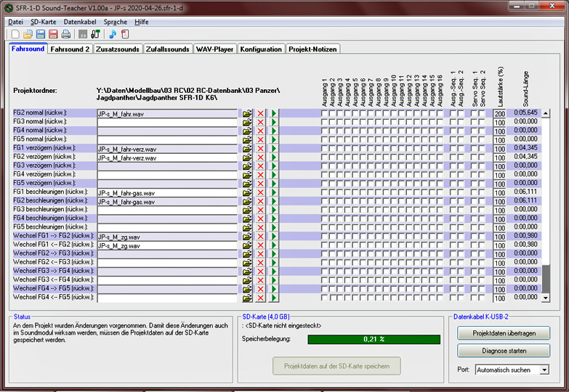Image resolution: width=569 pixels, height=392 pixels.
Task: Clear the FG5 normal (rückw.) row with red X
Action: (260, 139)
